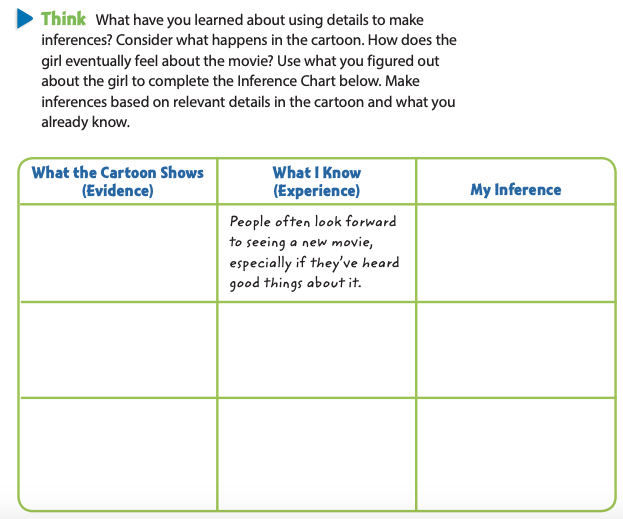Click the "(Evidence)" subtitle in the header
This screenshot has height=519, width=623.
[x=117, y=190]
